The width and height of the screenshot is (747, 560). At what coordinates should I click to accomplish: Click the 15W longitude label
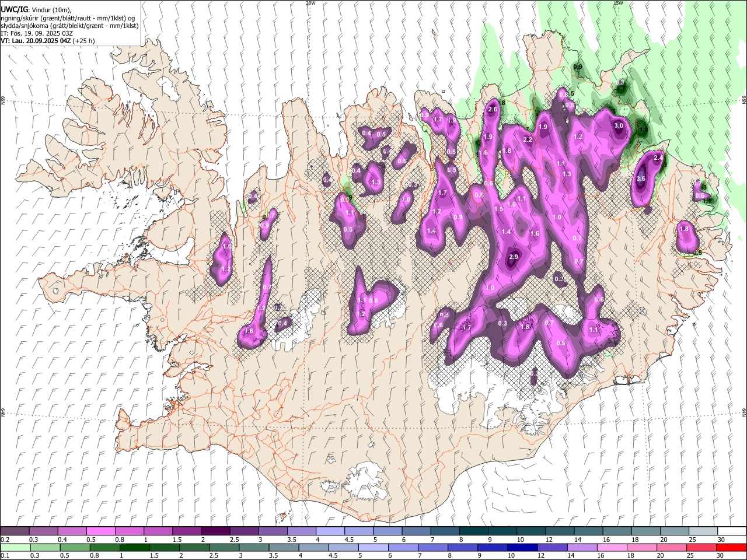[x=618, y=3]
